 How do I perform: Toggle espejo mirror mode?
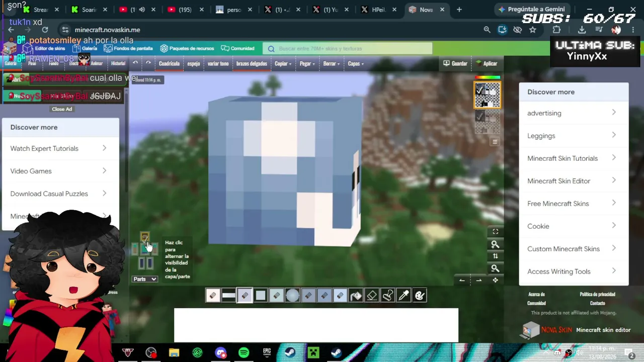(x=194, y=63)
